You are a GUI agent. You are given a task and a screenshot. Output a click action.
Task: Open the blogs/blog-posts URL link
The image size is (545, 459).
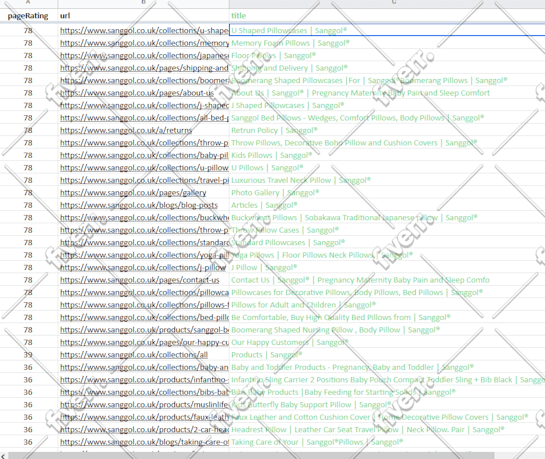pos(139,205)
